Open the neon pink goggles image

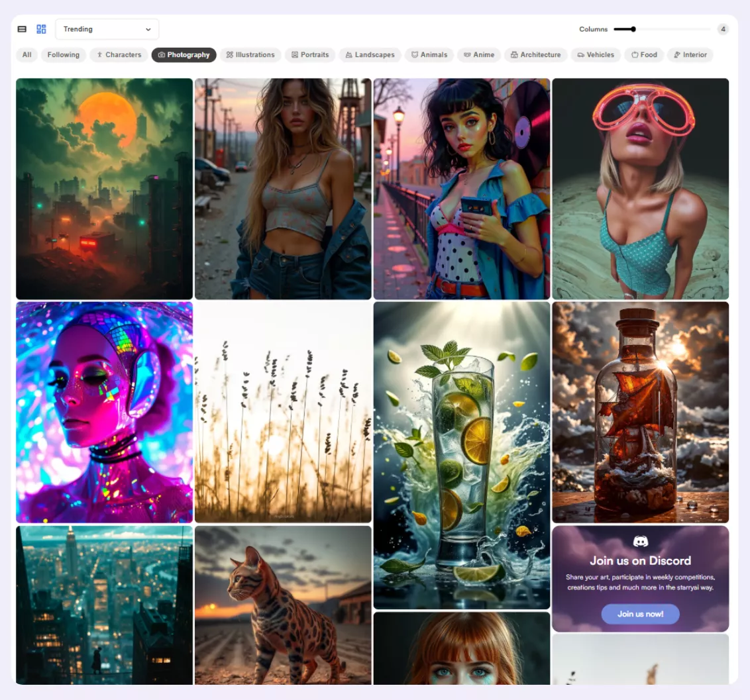point(641,189)
